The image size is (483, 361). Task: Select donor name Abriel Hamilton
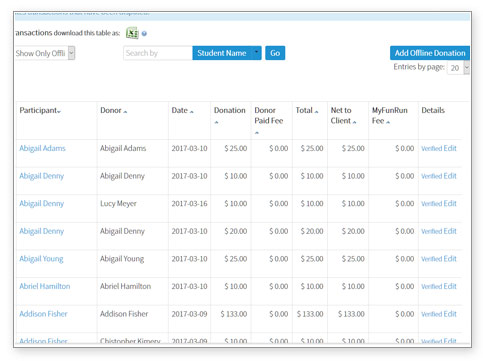point(126,286)
